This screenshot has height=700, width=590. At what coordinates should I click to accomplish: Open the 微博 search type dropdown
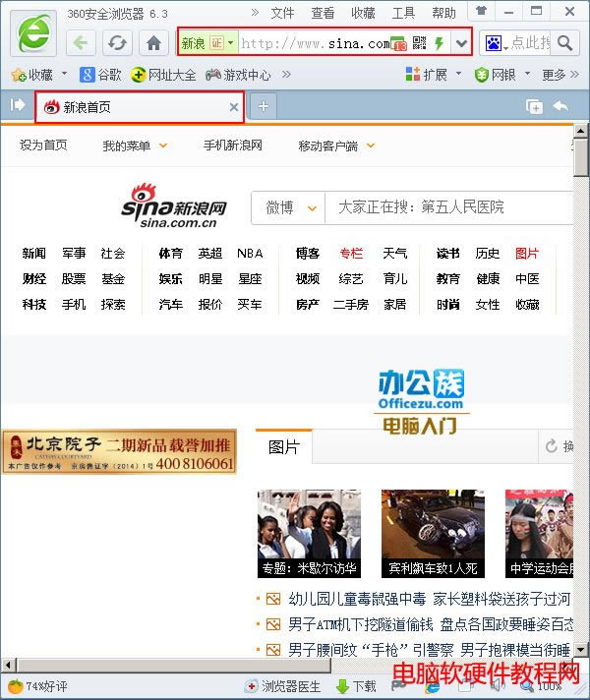click(290, 207)
